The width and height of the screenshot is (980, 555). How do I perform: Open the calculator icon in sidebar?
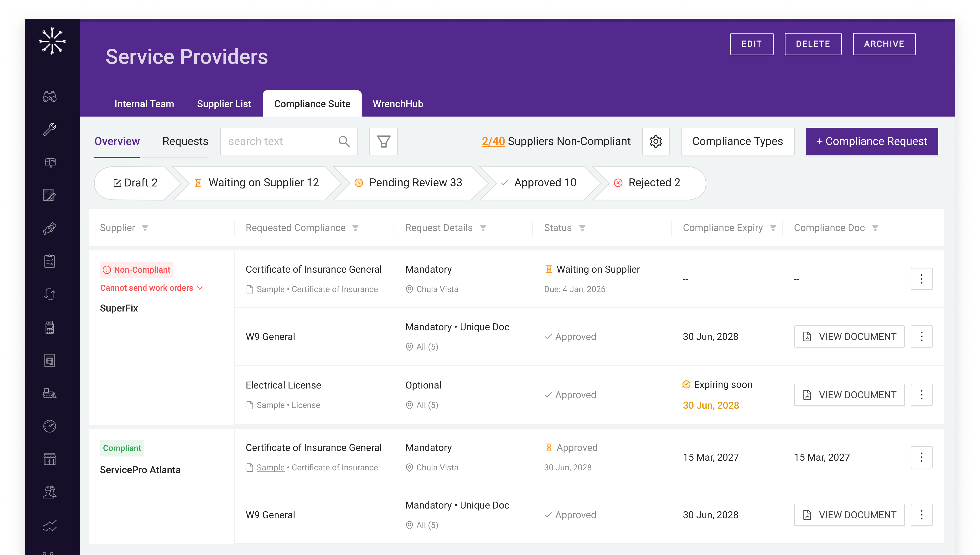[50, 327]
